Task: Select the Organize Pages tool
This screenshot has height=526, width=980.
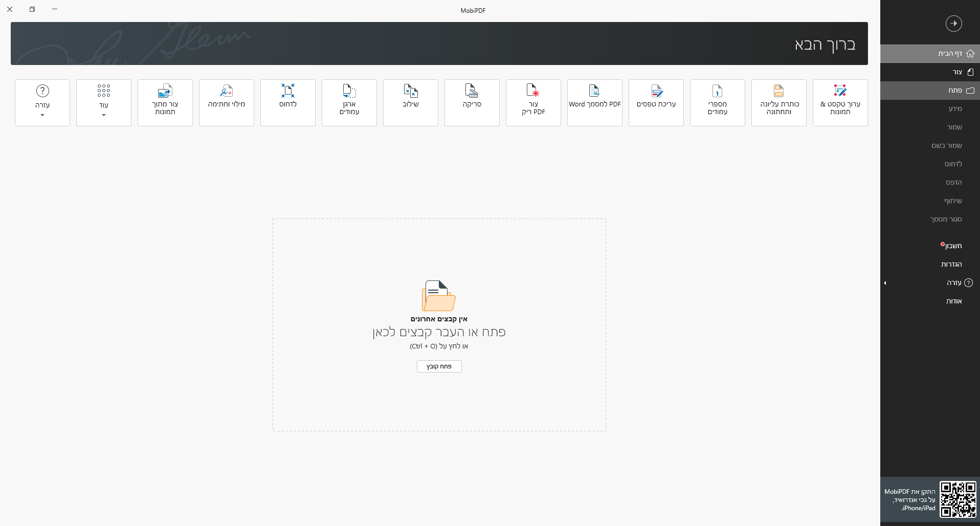Action: tap(349, 102)
